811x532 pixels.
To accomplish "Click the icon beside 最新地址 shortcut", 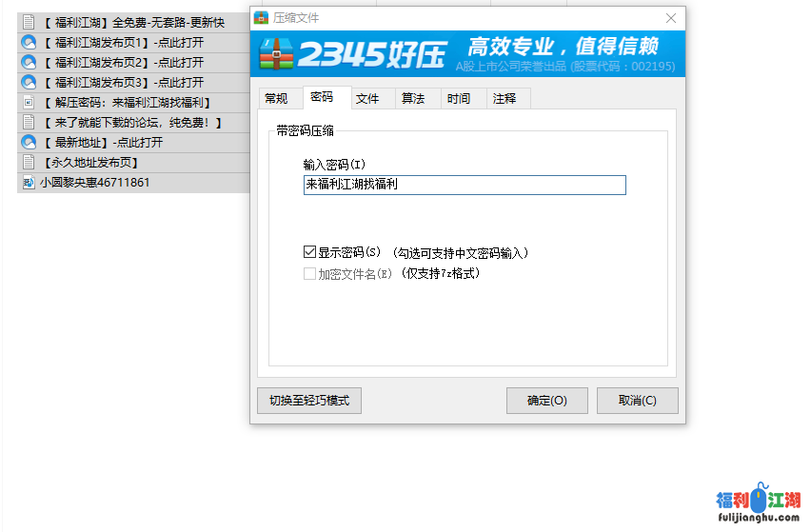I will click(x=29, y=142).
